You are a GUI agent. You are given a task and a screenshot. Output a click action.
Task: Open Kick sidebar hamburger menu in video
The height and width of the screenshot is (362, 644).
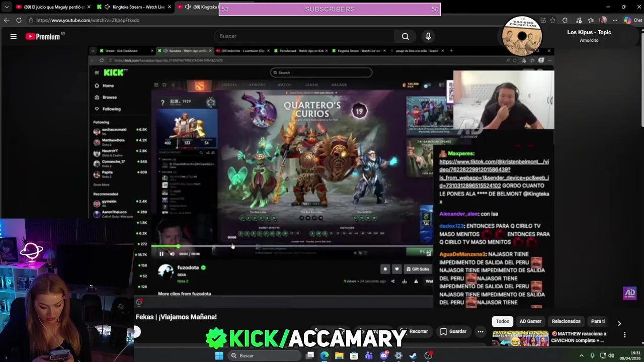pyautogui.click(x=97, y=72)
